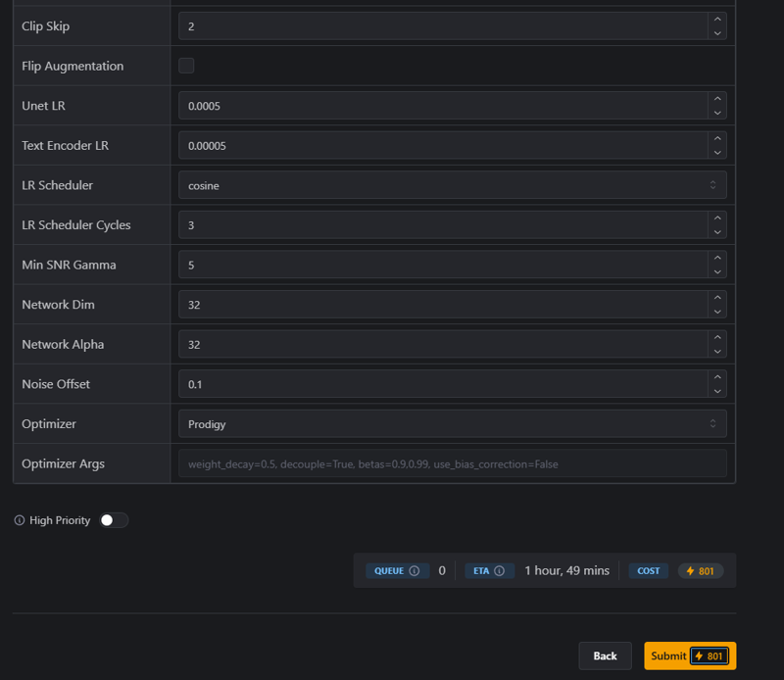Toggle the High Priority switch
This screenshot has height=680, width=784.
pos(114,520)
